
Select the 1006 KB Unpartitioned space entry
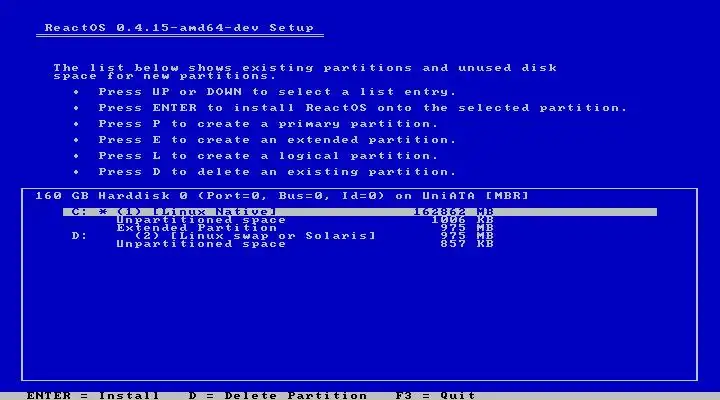tap(305, 220)
